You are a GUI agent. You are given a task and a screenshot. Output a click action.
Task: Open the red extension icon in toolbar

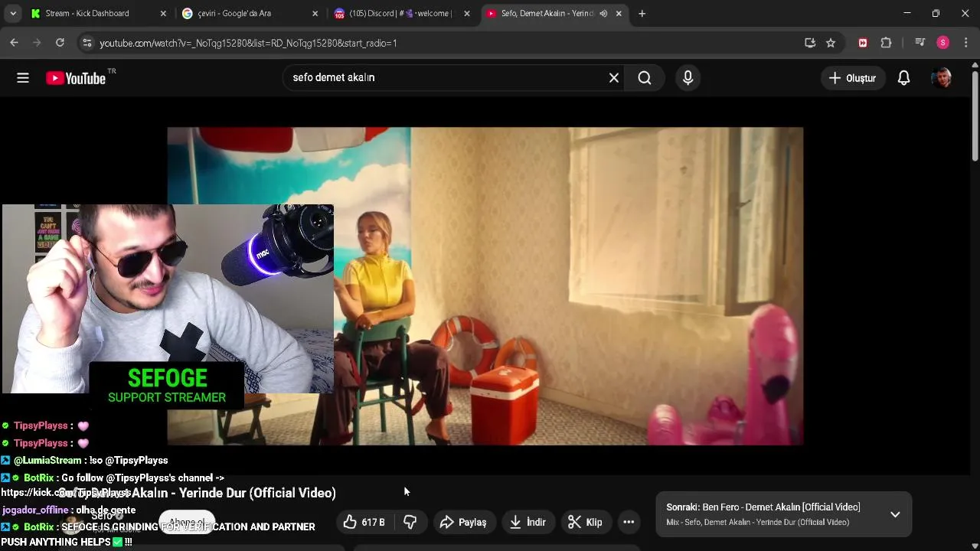click(863, 43)
